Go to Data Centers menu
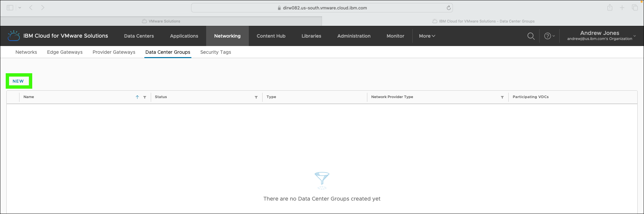Screen dimensions: 644x214 click(x=139, y=36)
